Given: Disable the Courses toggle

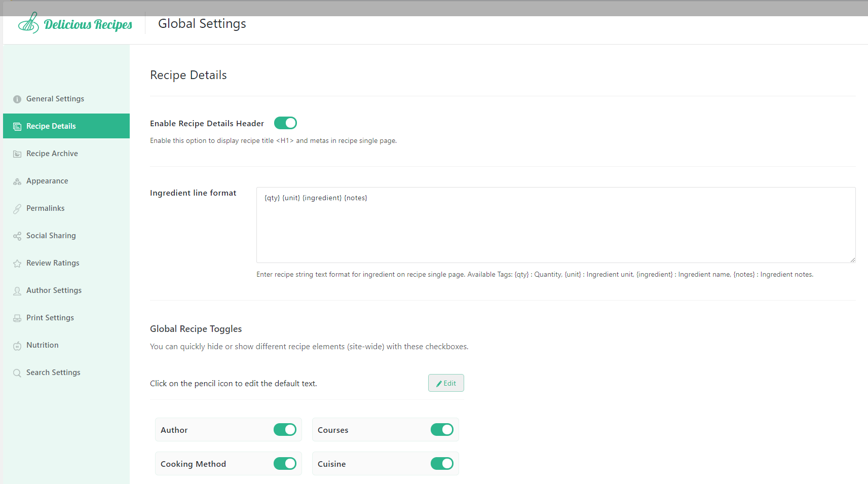Looking at the screenshot, I should tap(442, 429).
